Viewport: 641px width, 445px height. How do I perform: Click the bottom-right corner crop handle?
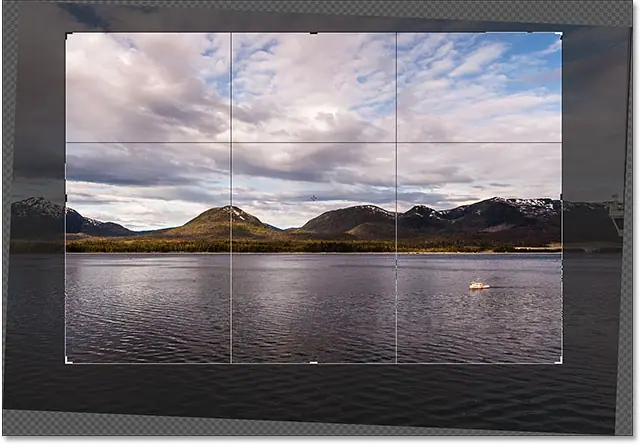point(561,362)
